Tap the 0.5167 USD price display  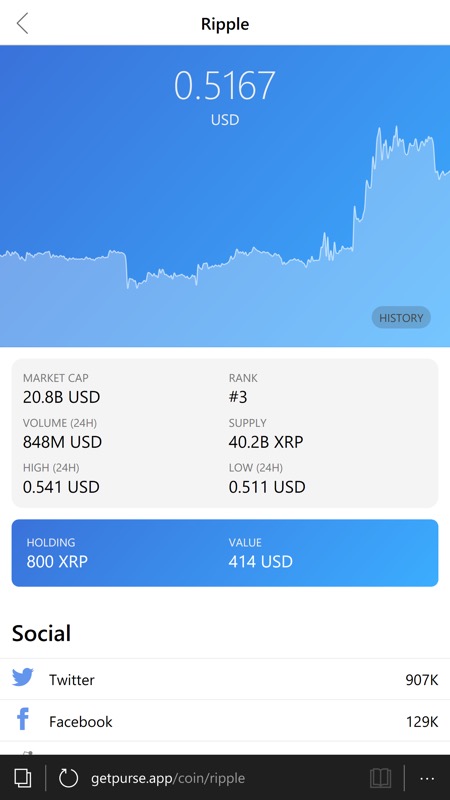(225, 97)
